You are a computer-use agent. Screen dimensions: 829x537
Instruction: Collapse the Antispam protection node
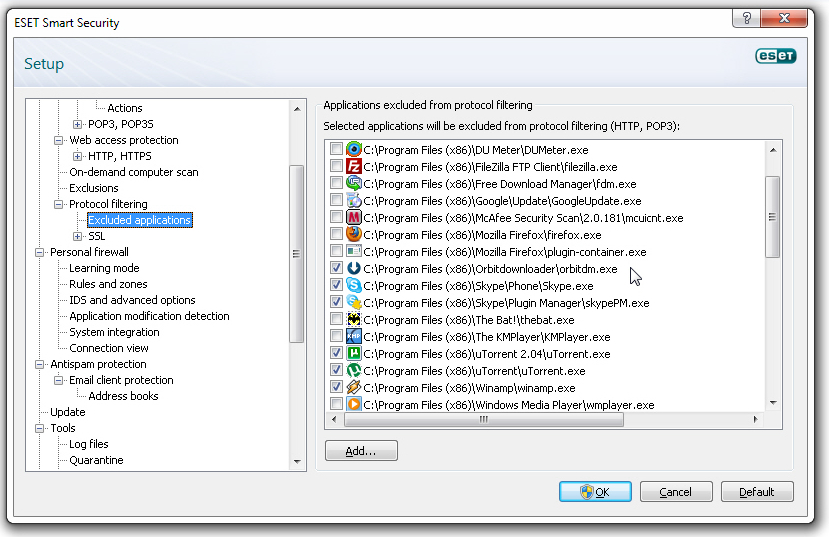39,365
